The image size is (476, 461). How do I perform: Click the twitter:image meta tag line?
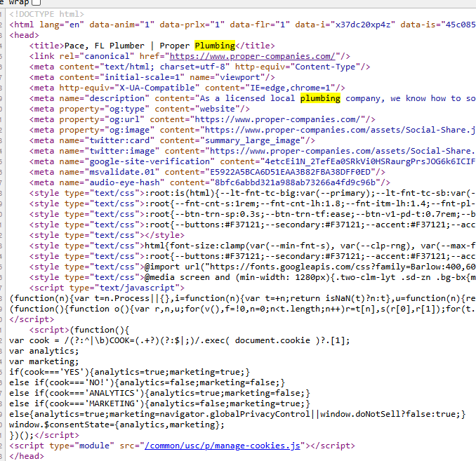[x=253, y=151]
